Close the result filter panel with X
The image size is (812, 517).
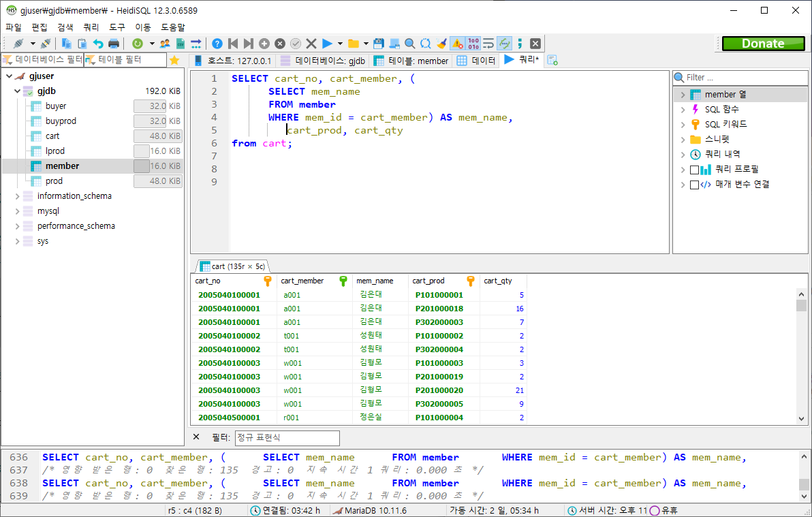tap(196, 437)
